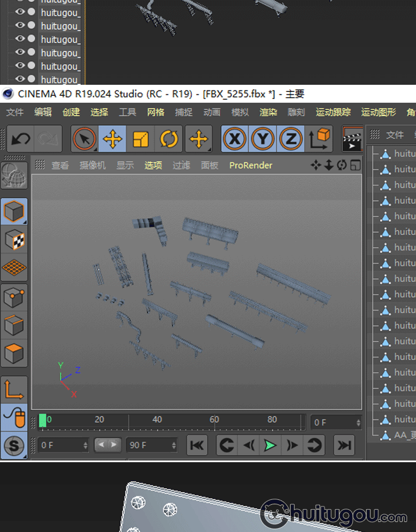Viewport: 416px width, 532px height.
Task: Toggle the Z axis lock
Action: pos(291,139)
